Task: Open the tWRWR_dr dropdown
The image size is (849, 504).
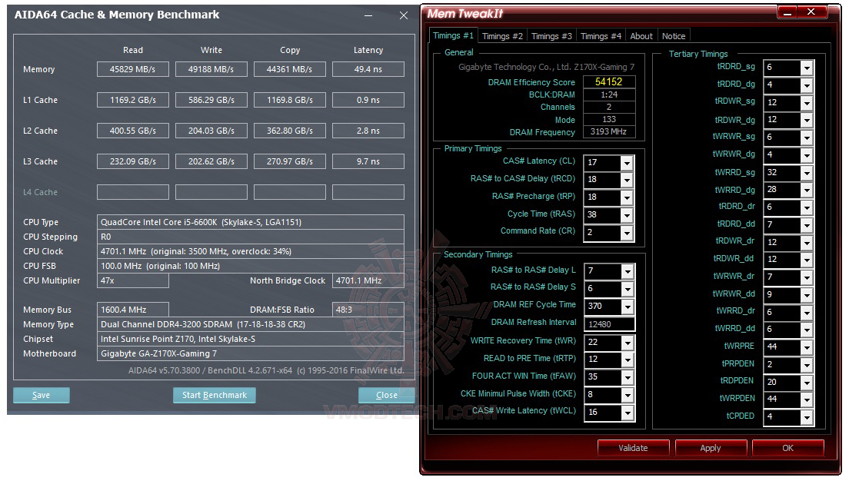Action: click(807, 277)
